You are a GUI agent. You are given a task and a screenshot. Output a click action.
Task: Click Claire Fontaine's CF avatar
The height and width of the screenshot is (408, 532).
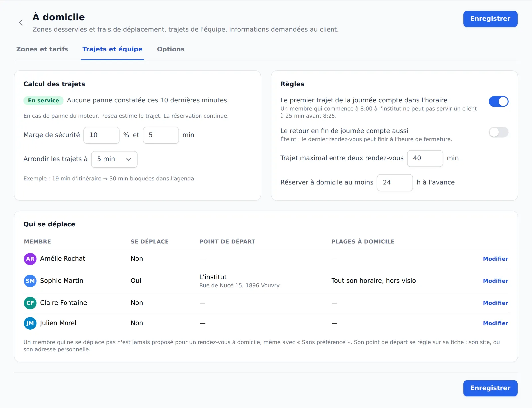coord(30,303)
